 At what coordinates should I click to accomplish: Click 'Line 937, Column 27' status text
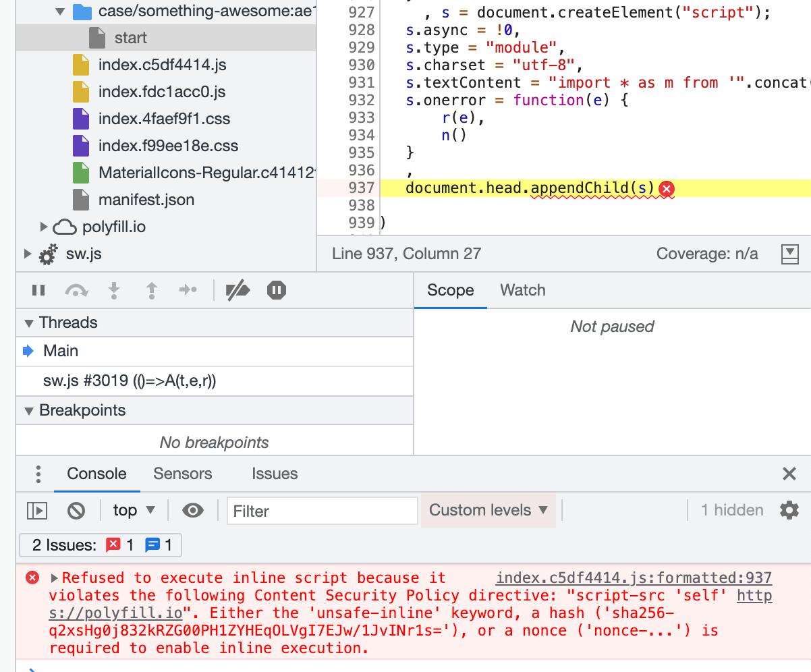tap(406, 254)
